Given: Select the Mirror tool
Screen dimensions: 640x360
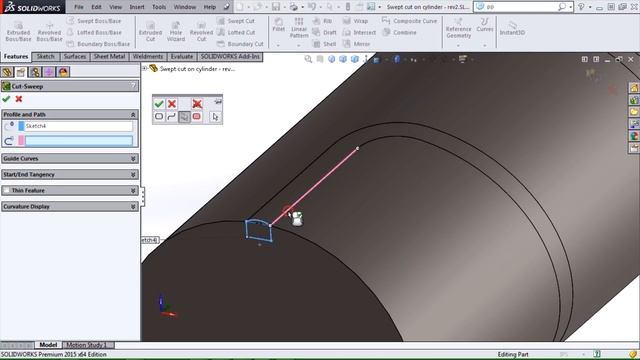Looking at the screenshot, I should (356, 44).
